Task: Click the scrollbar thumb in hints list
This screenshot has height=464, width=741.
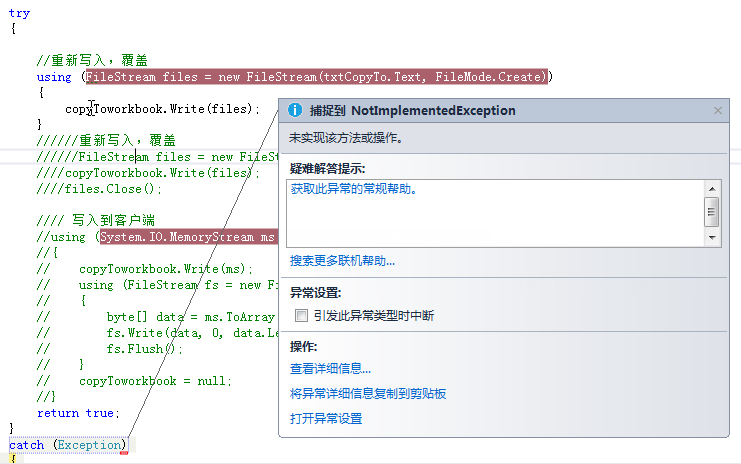Action: (x=712, y=212)
